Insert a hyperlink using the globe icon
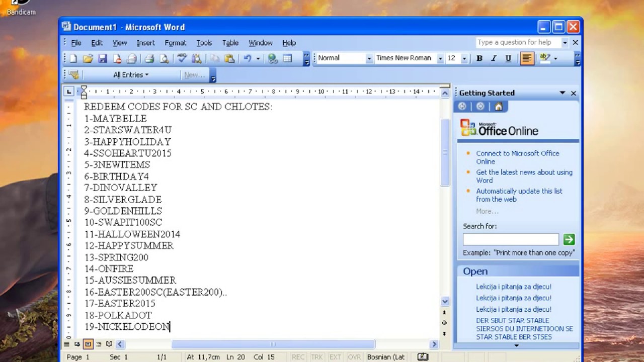This screenshot has height=362, width=644. [273, 59]
